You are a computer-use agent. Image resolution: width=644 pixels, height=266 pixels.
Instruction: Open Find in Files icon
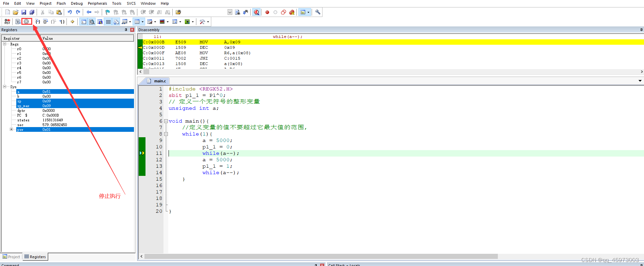pyautogui.click(x=178, y=12)
